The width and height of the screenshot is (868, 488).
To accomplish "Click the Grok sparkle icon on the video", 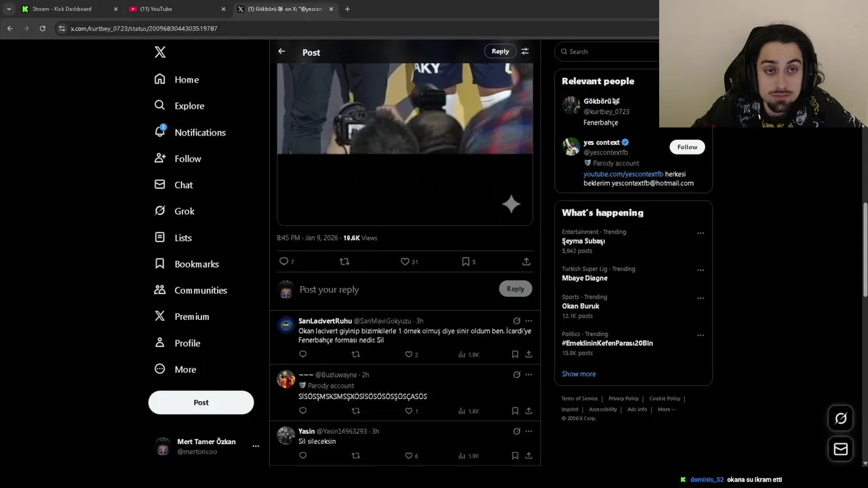I will pyautogui.click(x=511, y=204).
